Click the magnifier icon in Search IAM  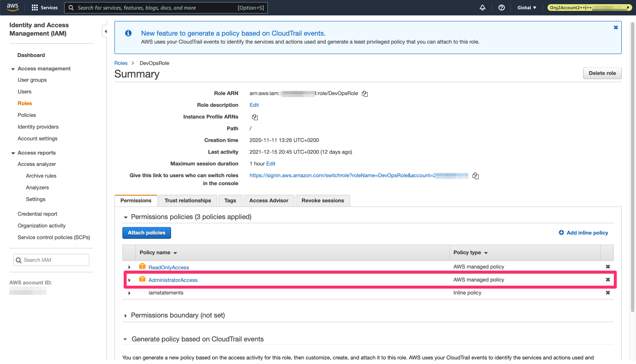18,260
